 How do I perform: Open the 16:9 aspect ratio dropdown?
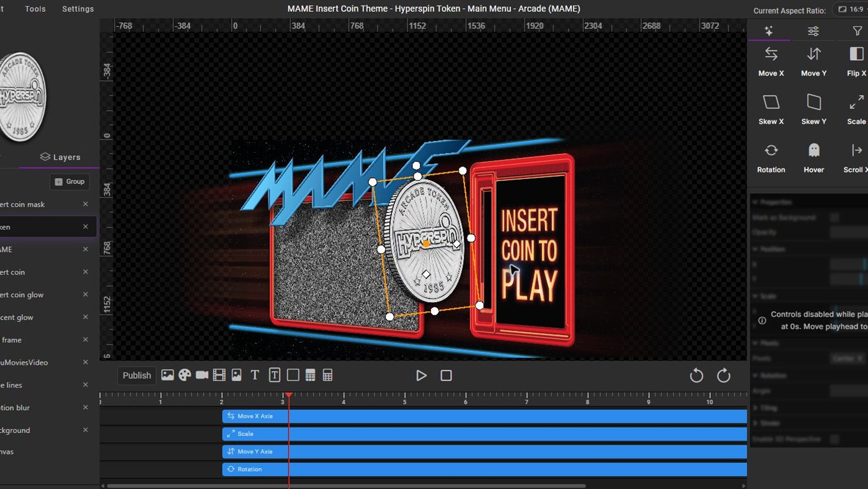point(851,10)
